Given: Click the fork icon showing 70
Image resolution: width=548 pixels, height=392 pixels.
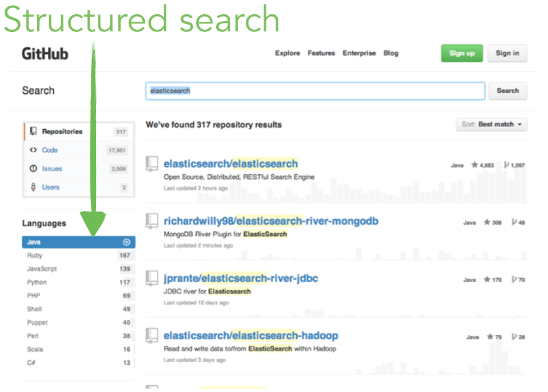Looking at the screenshot, I should pos(514,279).
